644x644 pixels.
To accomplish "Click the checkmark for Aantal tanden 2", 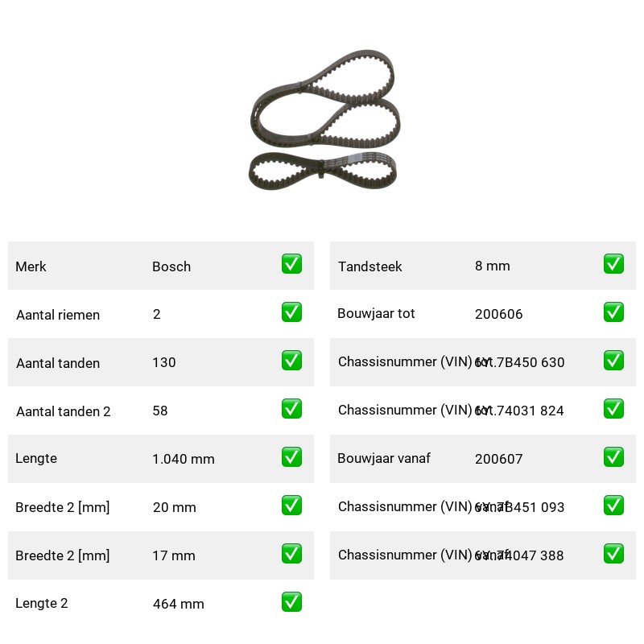I will click(291, 409).
